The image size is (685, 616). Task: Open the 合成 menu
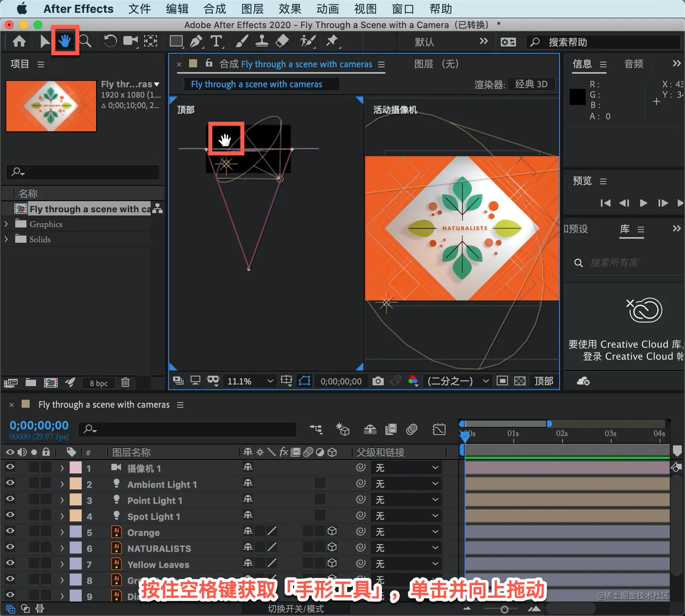pyautogui.click(x=215, y=9)
